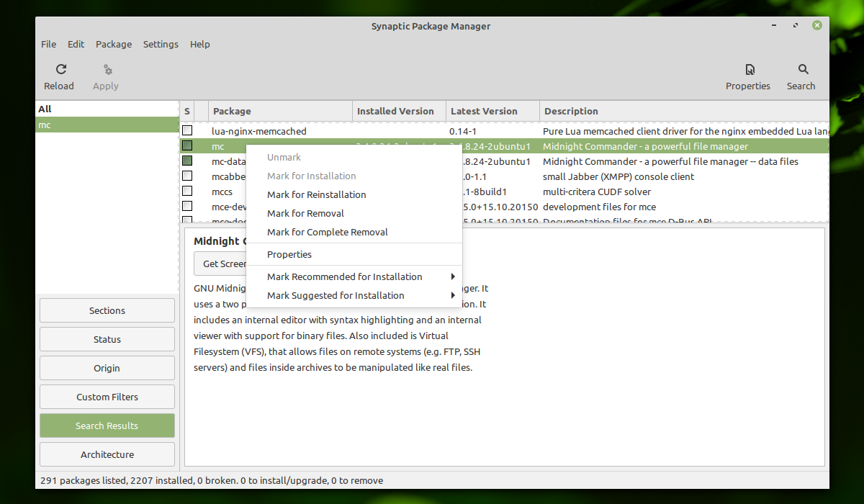
Task: Mark the mccs package checkbox
Action: pos(187,191)
